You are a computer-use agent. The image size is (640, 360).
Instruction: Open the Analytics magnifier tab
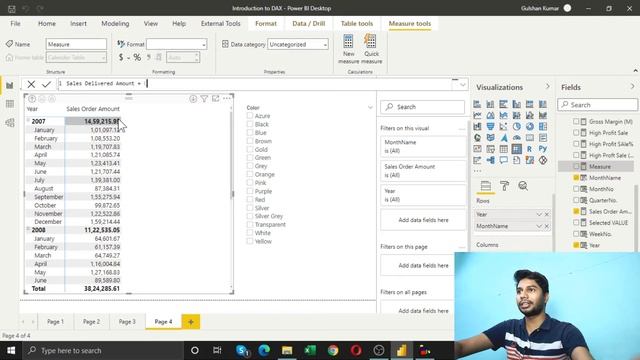click(523, 186)
